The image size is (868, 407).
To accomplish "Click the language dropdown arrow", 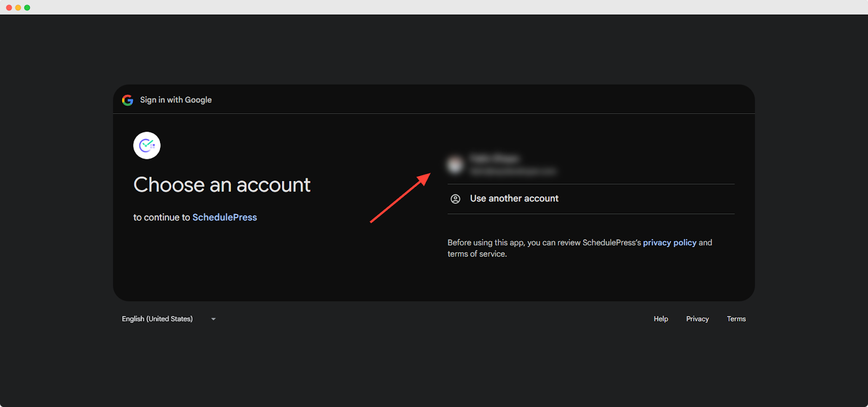I will tap(213, 319).
